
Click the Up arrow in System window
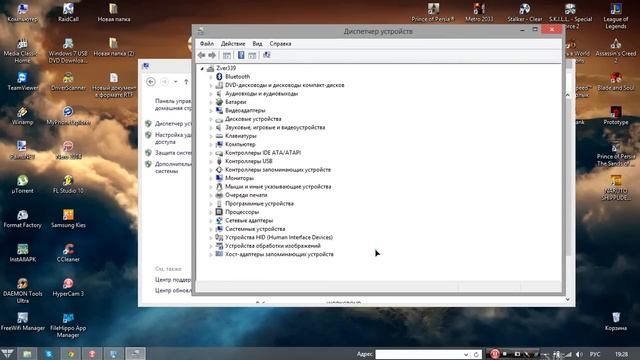point(186,82)
